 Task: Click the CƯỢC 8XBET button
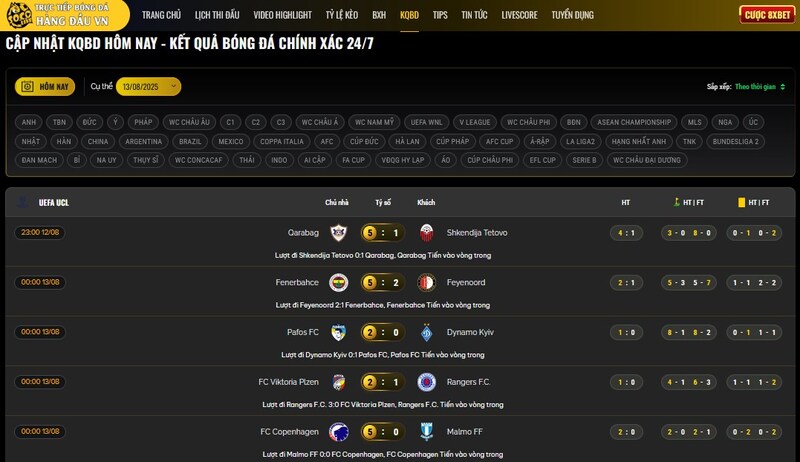coord(767,15)
